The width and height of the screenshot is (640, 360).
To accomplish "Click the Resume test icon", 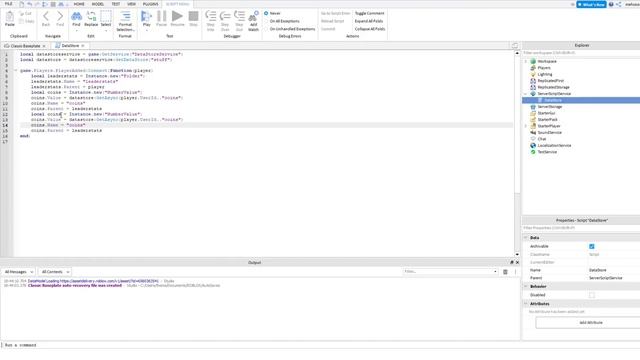I will (x=177, y=16).
